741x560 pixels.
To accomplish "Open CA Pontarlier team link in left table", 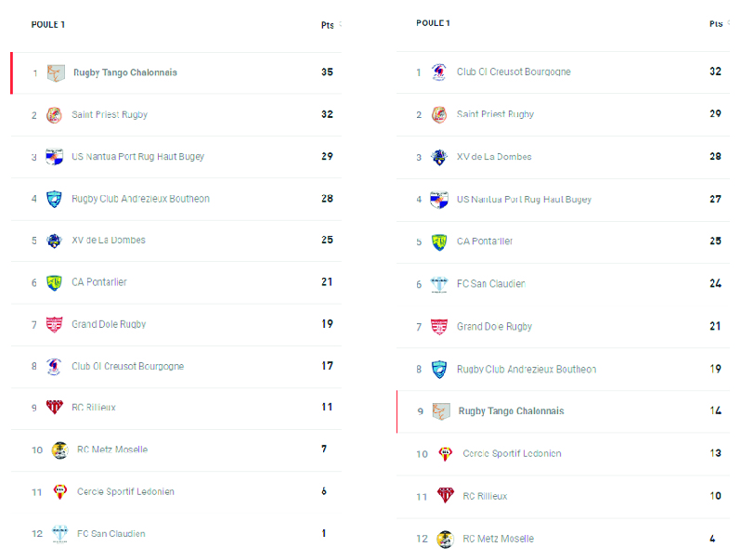I will [99, 282].
